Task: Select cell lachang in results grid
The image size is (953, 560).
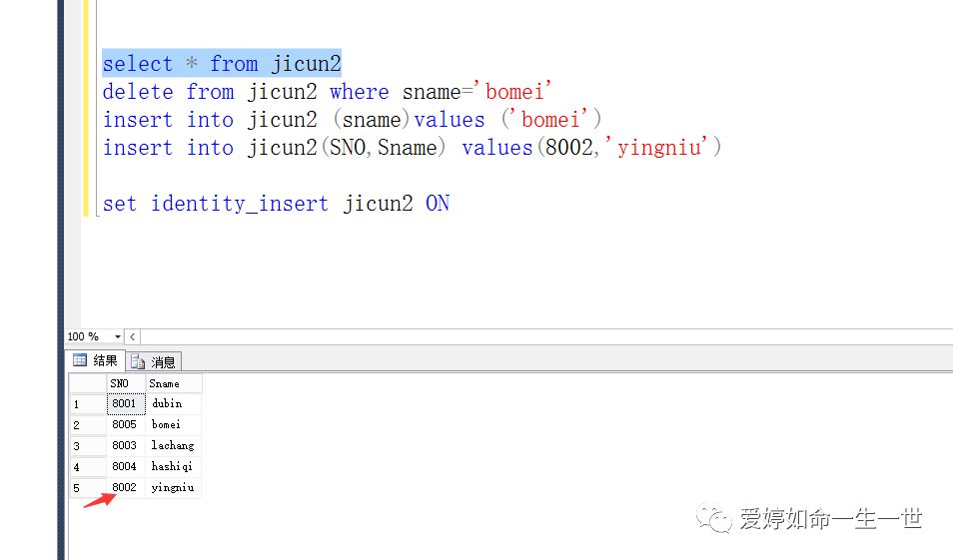Action: click(x=174, y=446)
